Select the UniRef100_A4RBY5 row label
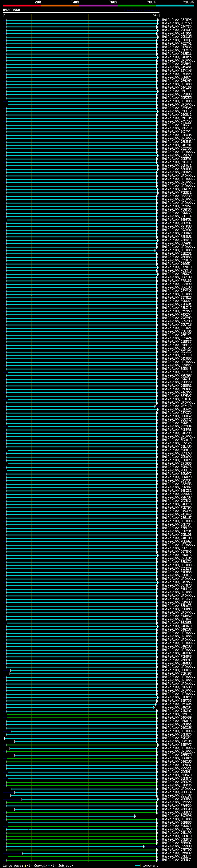 click(176, 57)
